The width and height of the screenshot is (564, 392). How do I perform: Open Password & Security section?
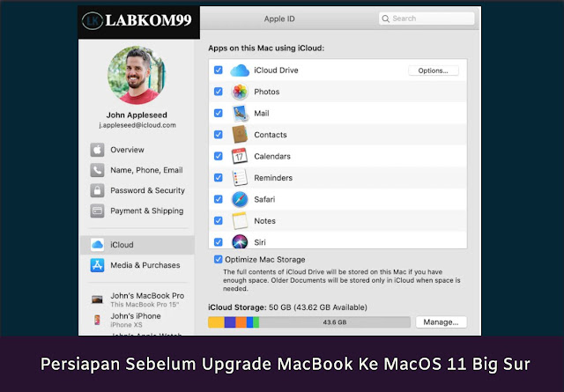(x=137, y=190)
